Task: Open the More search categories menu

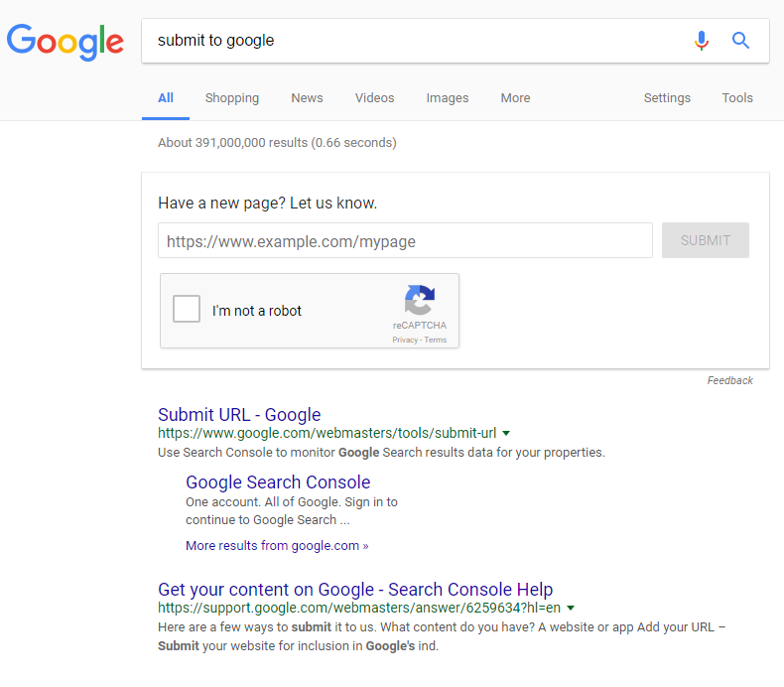Action: 515,98
